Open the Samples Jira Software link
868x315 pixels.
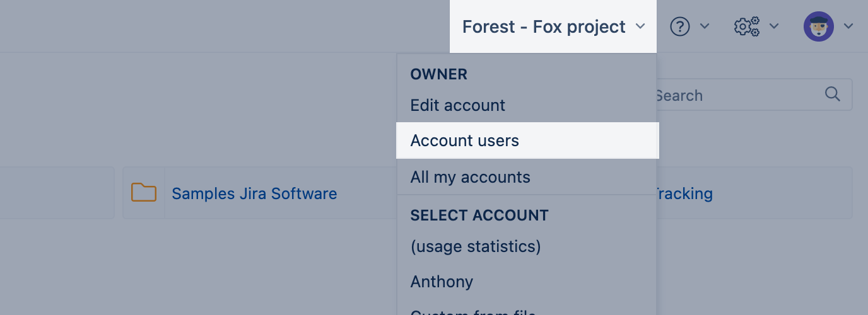pyautogui.click(x=254, y=193)
